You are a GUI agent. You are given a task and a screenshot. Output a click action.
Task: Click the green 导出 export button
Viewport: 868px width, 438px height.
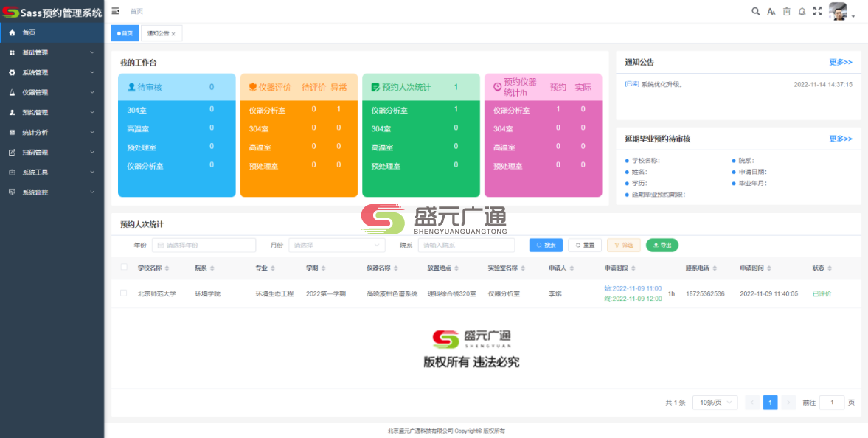click(x=662, y=245)
